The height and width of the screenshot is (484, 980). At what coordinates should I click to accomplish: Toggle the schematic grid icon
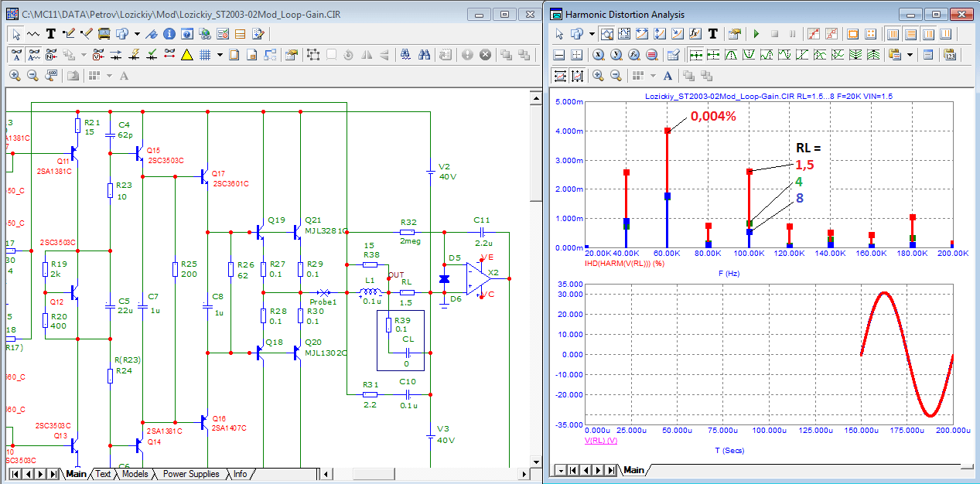click(205, 54)
